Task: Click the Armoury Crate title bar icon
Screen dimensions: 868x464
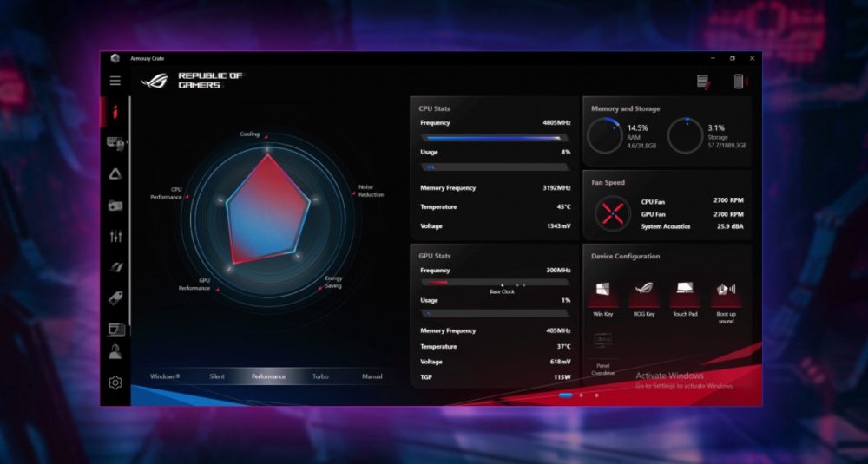Action: coord(115,58)
